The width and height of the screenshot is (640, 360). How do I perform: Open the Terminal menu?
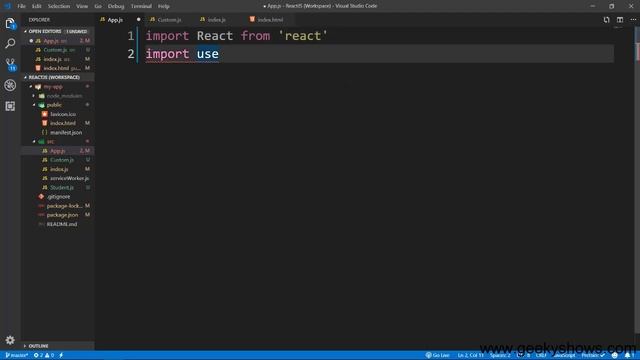[141, 6]
